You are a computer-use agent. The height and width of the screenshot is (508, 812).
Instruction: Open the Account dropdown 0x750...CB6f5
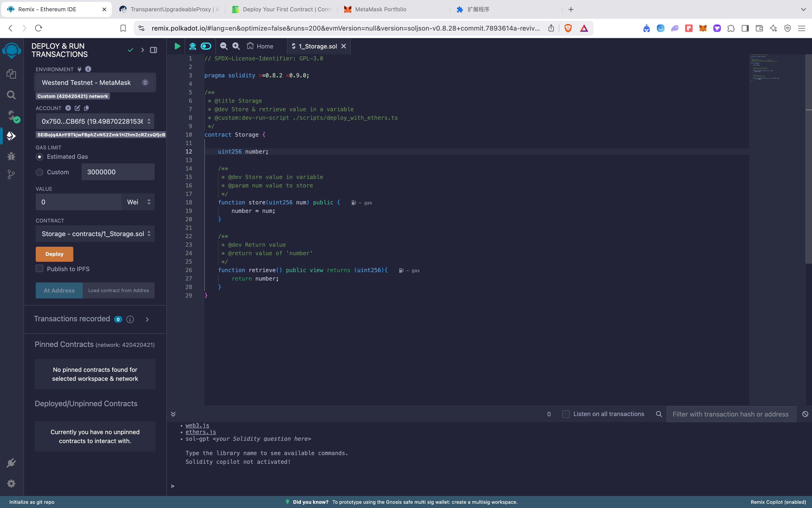pyautogui.click(x=95, y=121)
